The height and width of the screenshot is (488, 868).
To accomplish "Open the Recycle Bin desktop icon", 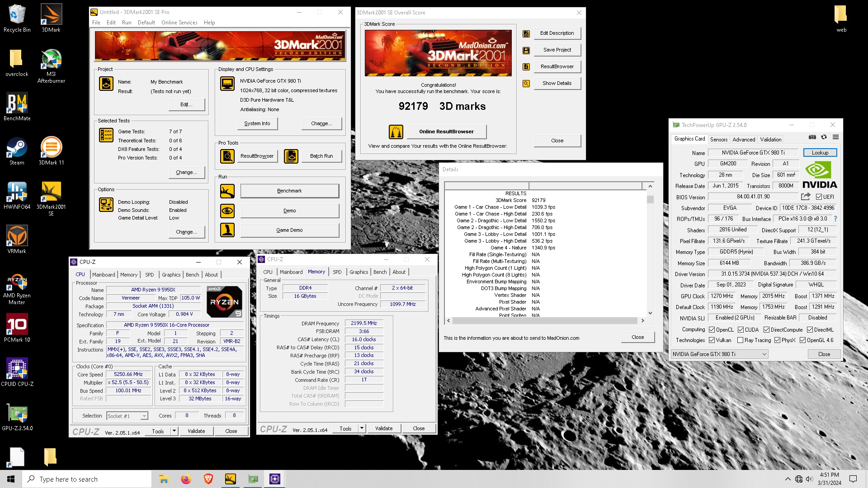I will tap(17, 18).
